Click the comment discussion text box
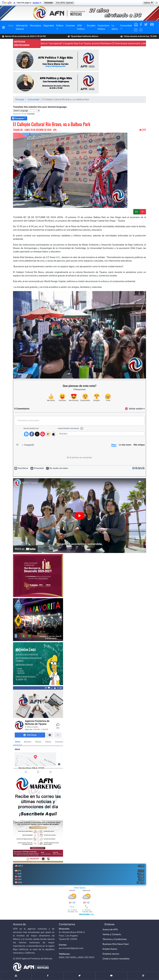The height and width of the screenshot is (980, 159). click(79, 420)
